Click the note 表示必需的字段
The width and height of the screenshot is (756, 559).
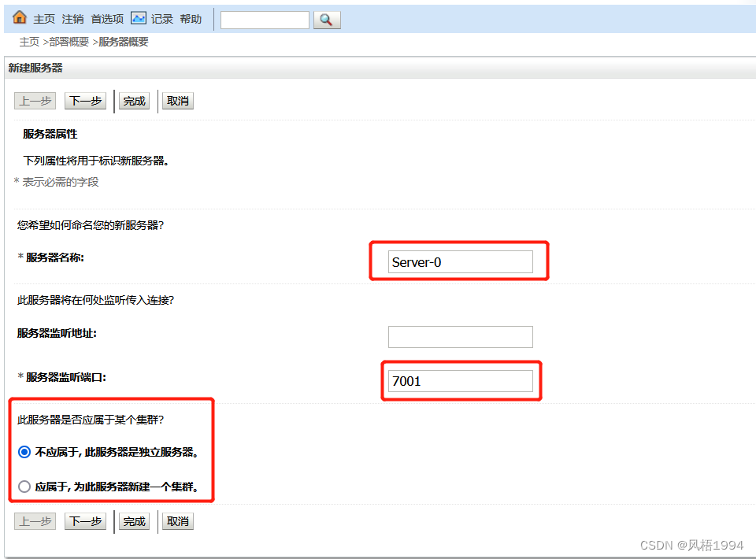[x=61, y=182]
